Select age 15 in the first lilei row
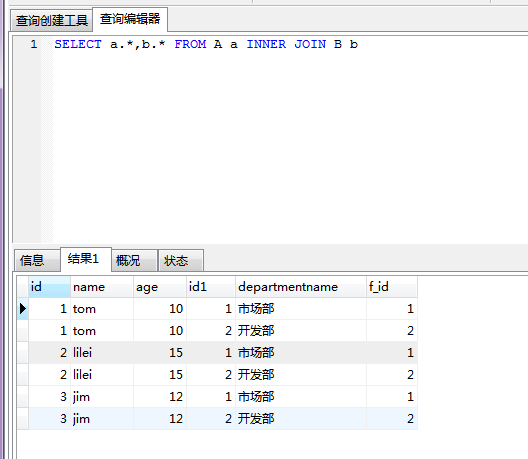This screenshot has width=528, height=459. (x=160, y=353)
